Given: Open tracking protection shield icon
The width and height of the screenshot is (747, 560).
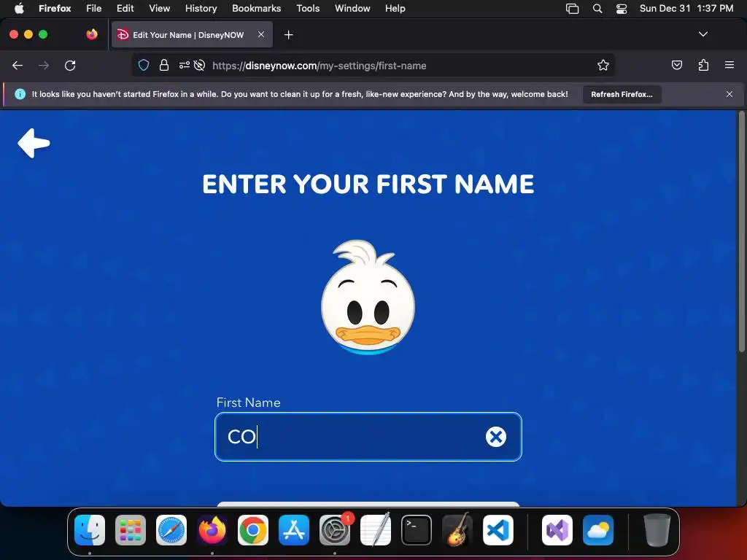Looking at the screenshot, I should [144, 65].
